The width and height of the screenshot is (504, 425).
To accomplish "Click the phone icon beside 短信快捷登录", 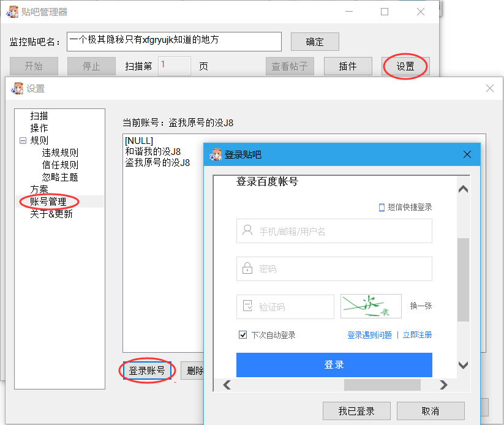I will point(382,208).
